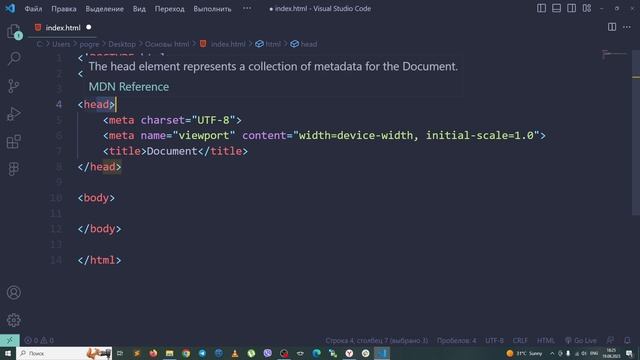
Task: Change HTML language mode
Action: [x=546, y=340]
